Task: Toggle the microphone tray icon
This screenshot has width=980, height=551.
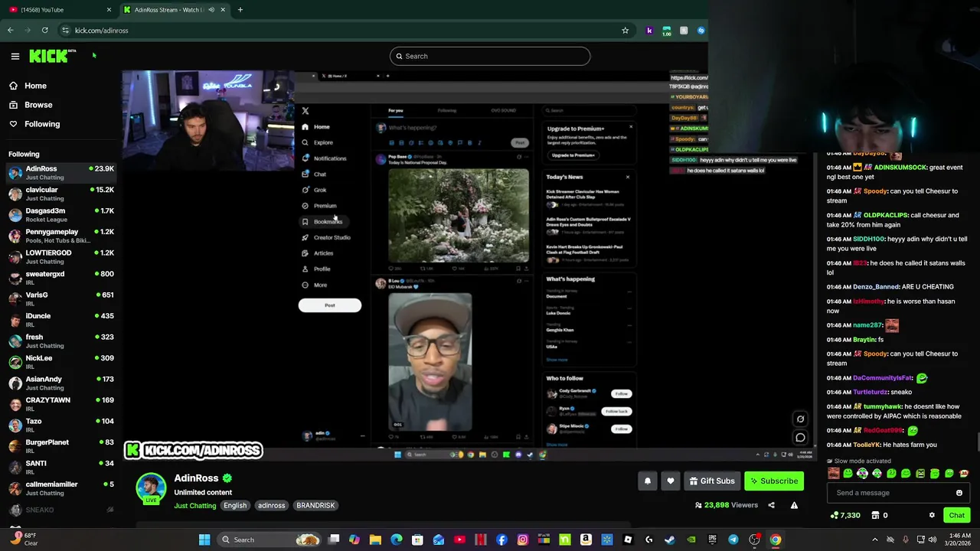Action: [x=905, y=540]
